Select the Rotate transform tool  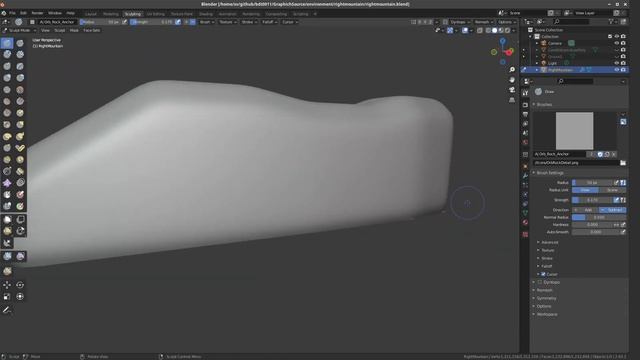click(x=20, y=285)
